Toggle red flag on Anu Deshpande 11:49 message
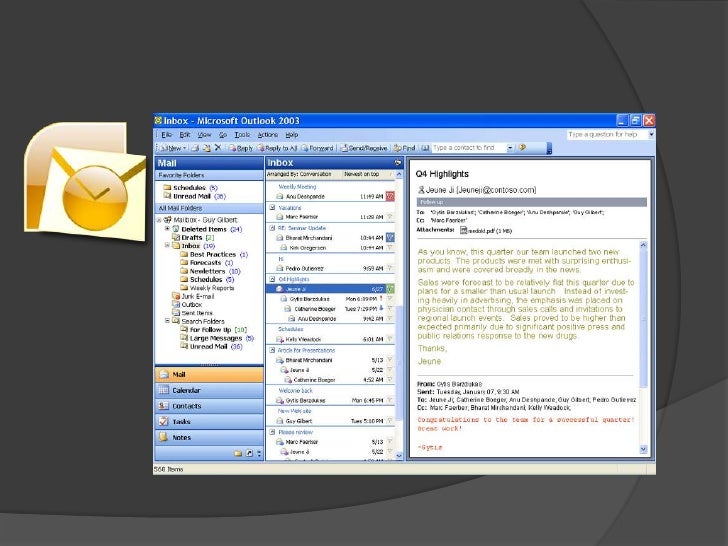Viewport: 728px width, 546px height. point(390,196)
